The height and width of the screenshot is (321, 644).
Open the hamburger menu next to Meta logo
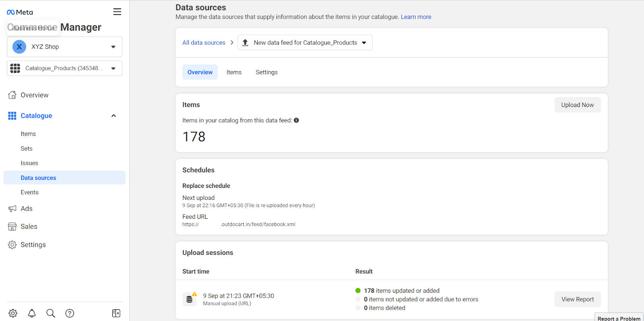pos(117,12)
